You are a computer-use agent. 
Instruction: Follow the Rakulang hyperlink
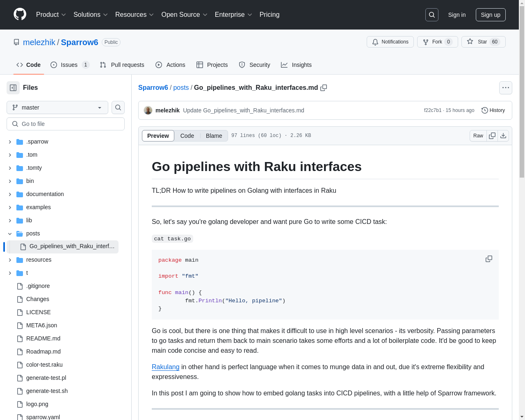tap(166, 367)
